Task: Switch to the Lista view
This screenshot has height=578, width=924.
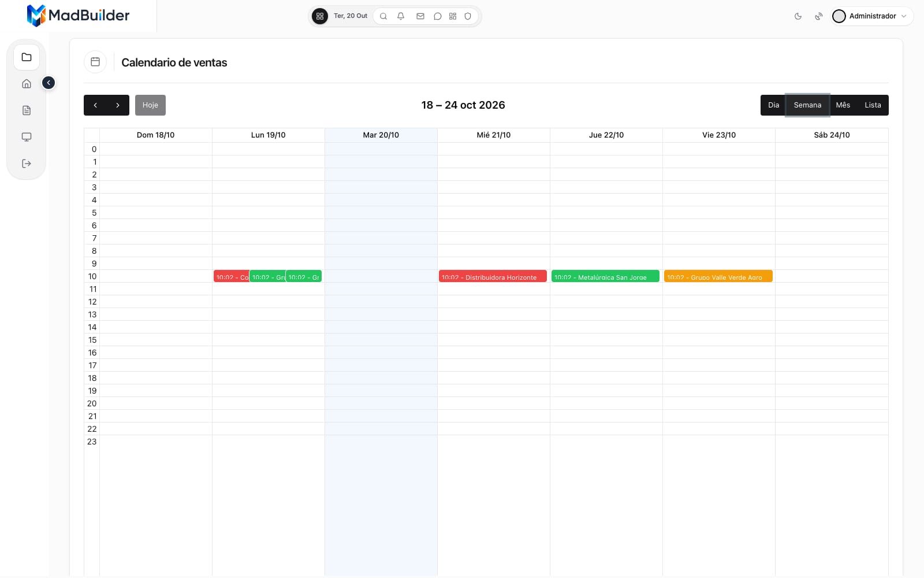Action: coord(873,105)
